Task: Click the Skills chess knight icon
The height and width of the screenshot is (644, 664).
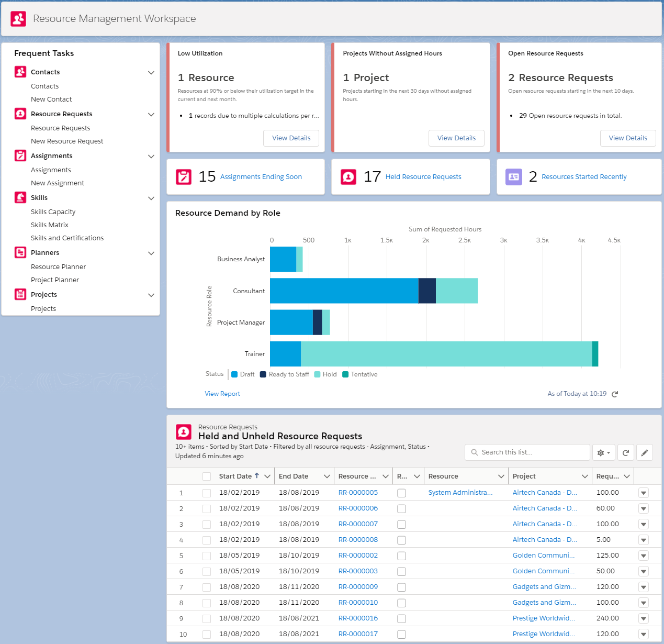Action: (x=20, y=197)
